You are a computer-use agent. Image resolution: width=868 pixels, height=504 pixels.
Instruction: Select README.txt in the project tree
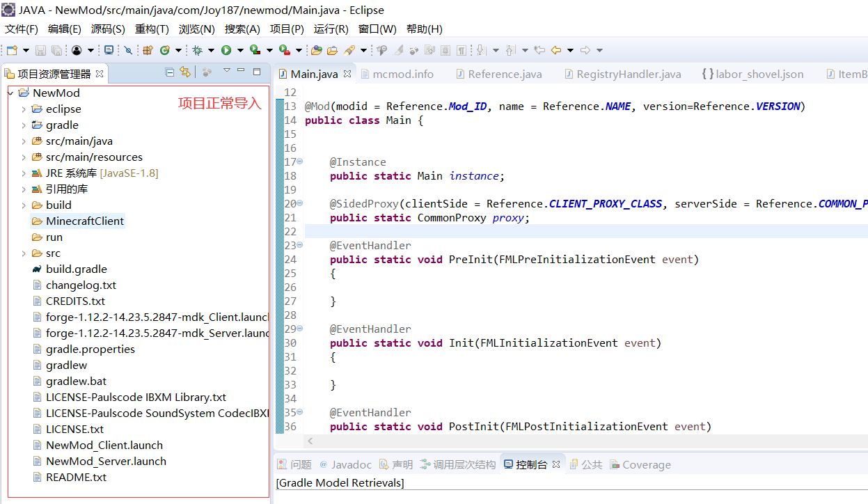[x=70, y=478]
